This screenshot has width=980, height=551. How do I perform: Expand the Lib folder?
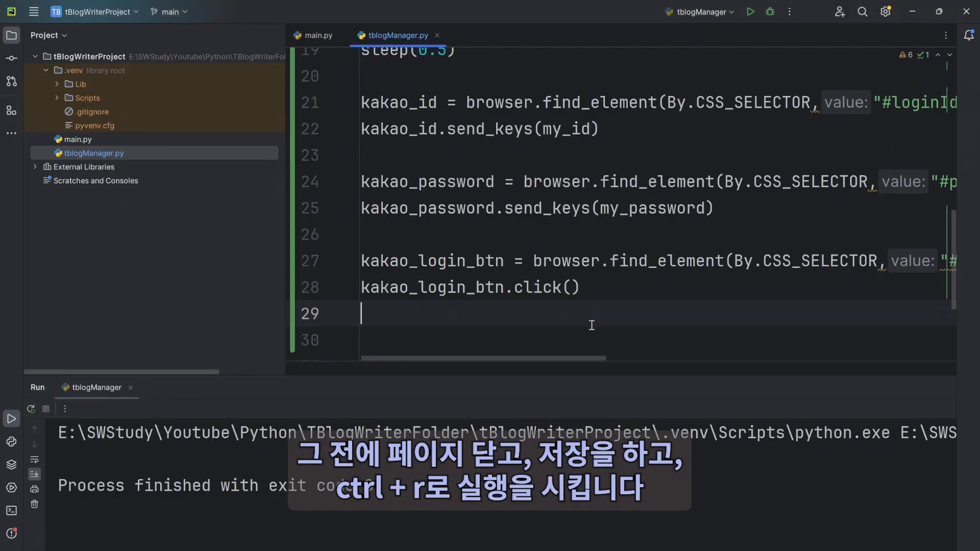[57, 84]
